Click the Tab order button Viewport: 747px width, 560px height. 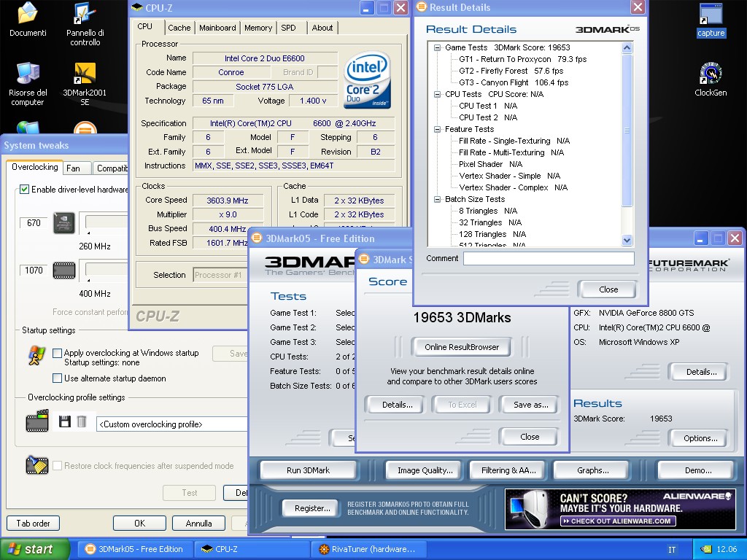coord(34,524)
